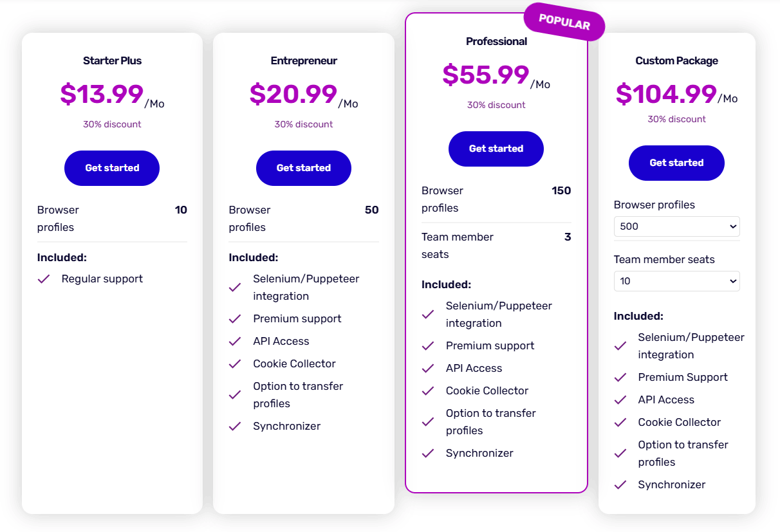Viewport: 780px width, 532px height.
Task: Click Get started in the Professional plan
Action: 496,149
